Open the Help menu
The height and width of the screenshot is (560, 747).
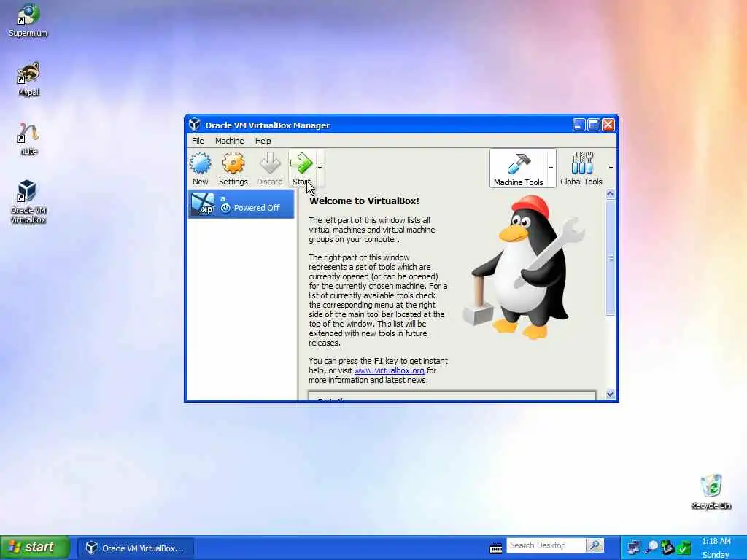tap(263, 141)
